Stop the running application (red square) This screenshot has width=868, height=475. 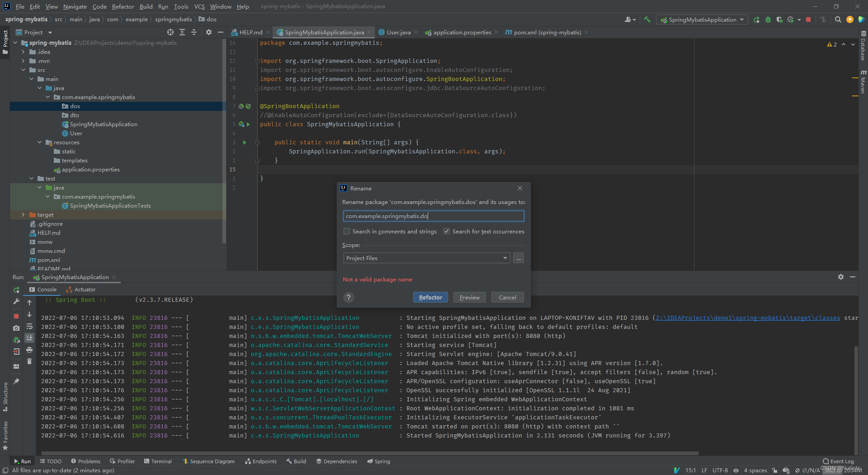point(809,19)
